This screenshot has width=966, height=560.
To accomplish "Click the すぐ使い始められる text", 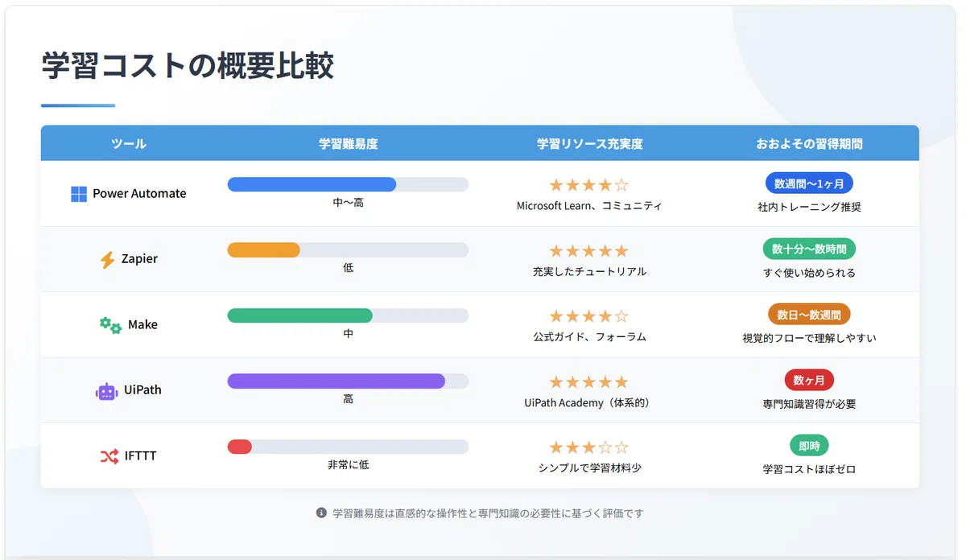I will coord(809,273).
